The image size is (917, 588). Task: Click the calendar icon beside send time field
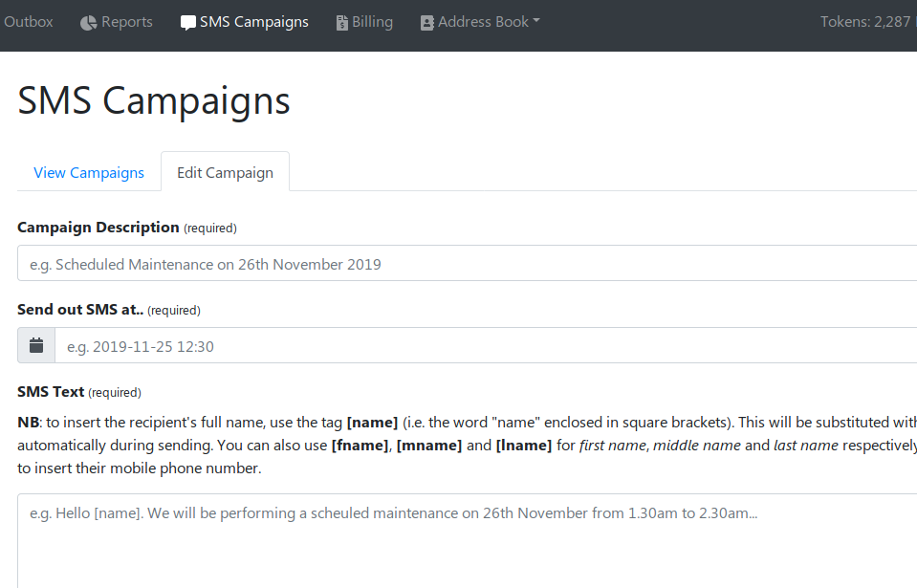click(x=36, y=345)
